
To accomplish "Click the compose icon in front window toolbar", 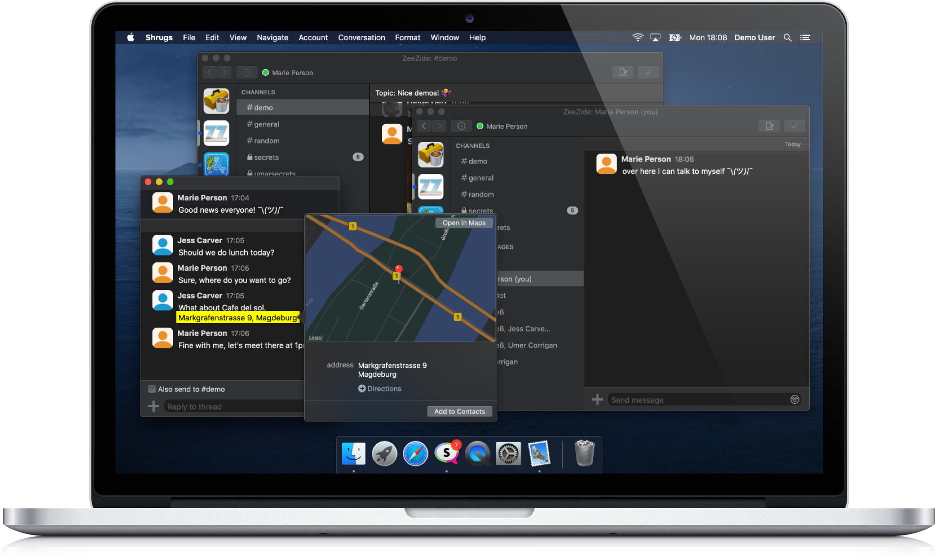I will pyautogui.click(x=769, y=126).
